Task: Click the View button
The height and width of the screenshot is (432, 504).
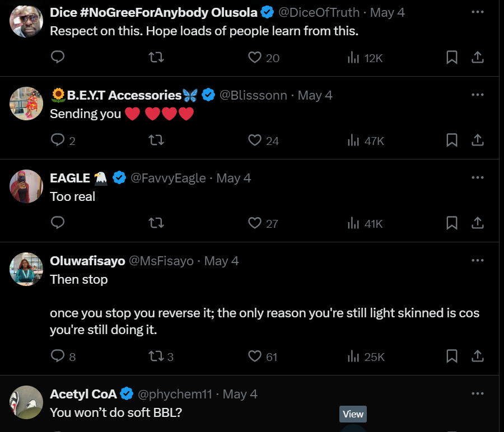Action: [353, 414]
